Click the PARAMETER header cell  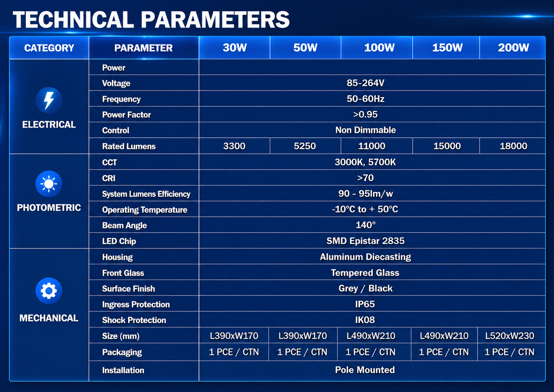pyautogui.click(x=144, y=48)
